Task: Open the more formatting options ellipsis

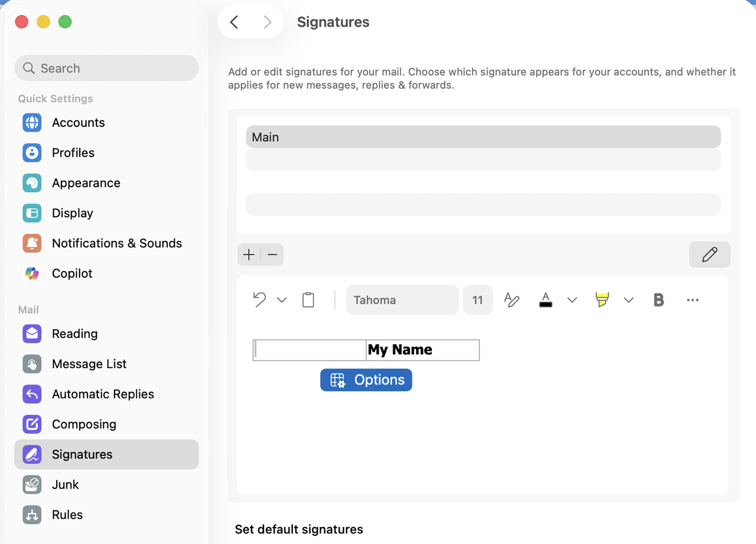Action: click(693, 300)
